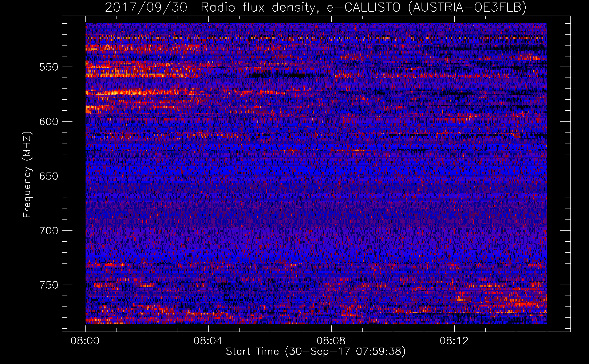This screenshot has height=364, width=589.
Task: Click the 08:04 time tick label
Action: (208, 341)
